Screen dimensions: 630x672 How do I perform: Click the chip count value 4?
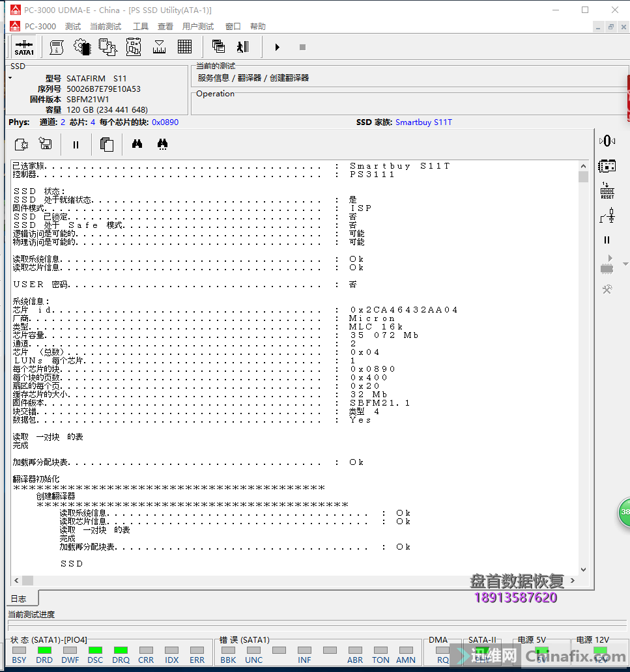click(x=93, y=122)
